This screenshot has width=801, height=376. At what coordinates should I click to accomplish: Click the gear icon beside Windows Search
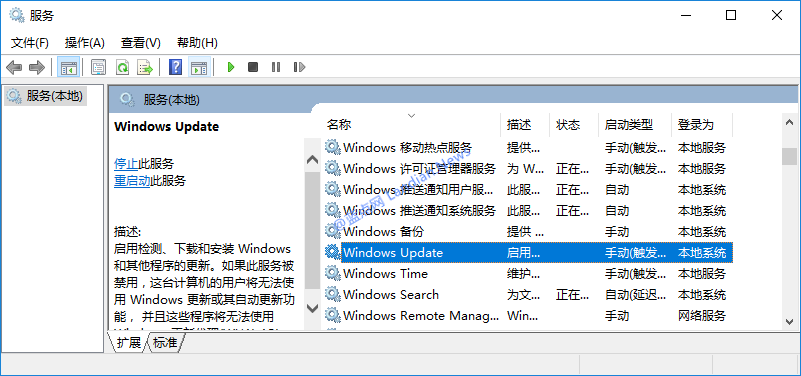tap(333, 294)
